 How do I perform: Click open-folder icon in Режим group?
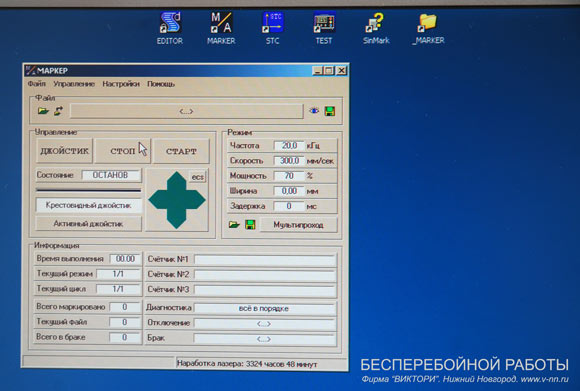tap(234, 225)
